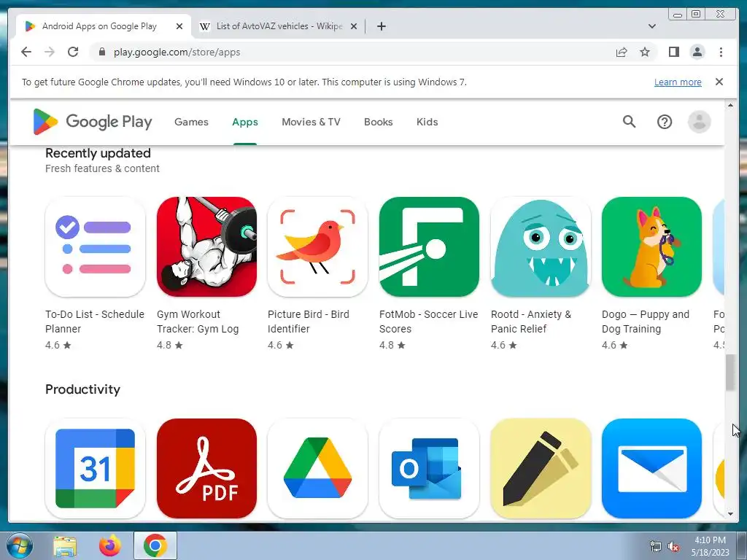Reload the current page
Image resolution: width=747 pixels, height=560 pixels.
point(73,52)
